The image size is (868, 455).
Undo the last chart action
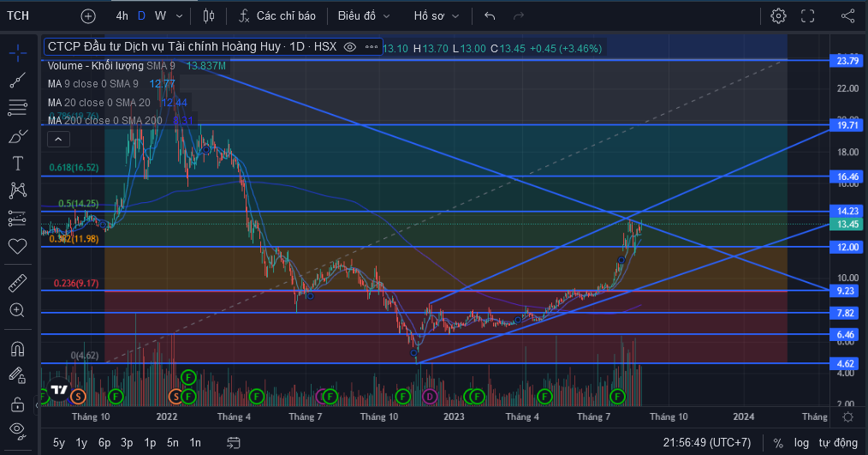click(x=490, y=16)
